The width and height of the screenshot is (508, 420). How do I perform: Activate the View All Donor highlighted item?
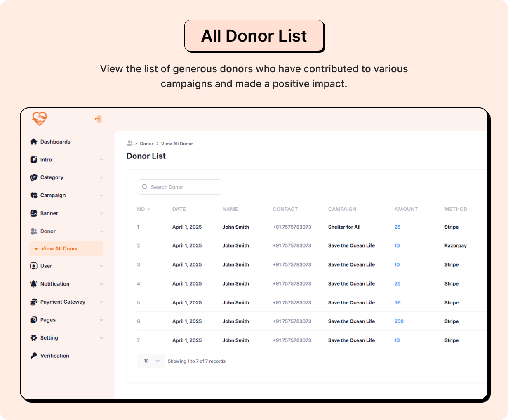[x=60, y=249]
